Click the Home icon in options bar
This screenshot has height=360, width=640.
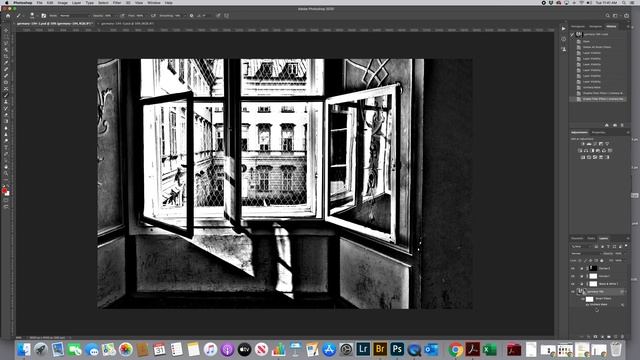coord(7,16)
